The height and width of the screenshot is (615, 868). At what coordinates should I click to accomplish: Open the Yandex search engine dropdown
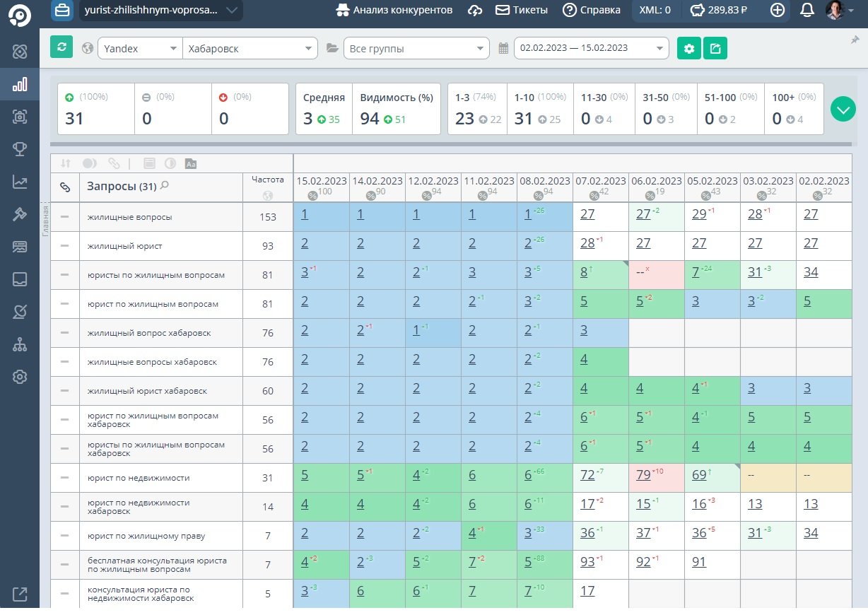[x=139, y=48]
